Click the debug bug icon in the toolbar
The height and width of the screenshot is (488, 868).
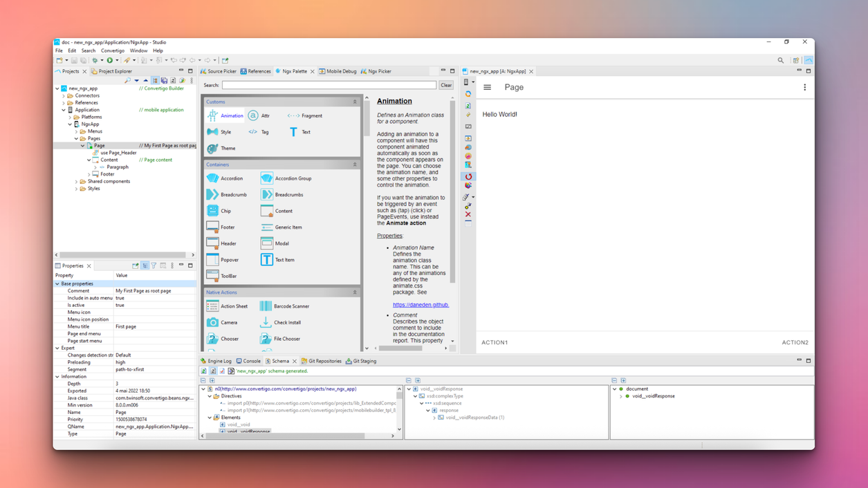coord(95,60)
